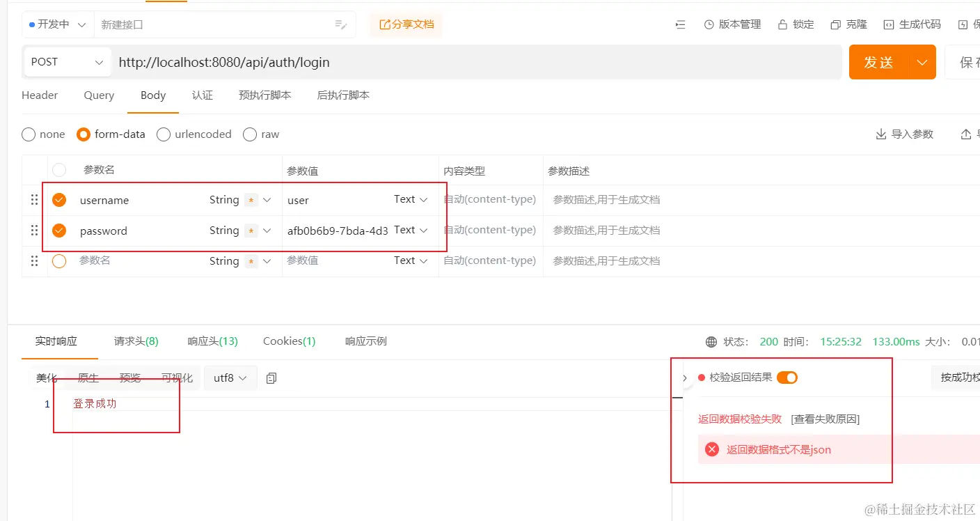The width and height of the screenshot is (980, 521).
Task: Toggle the 校验返回结果 switch
Action: [787, 378]
